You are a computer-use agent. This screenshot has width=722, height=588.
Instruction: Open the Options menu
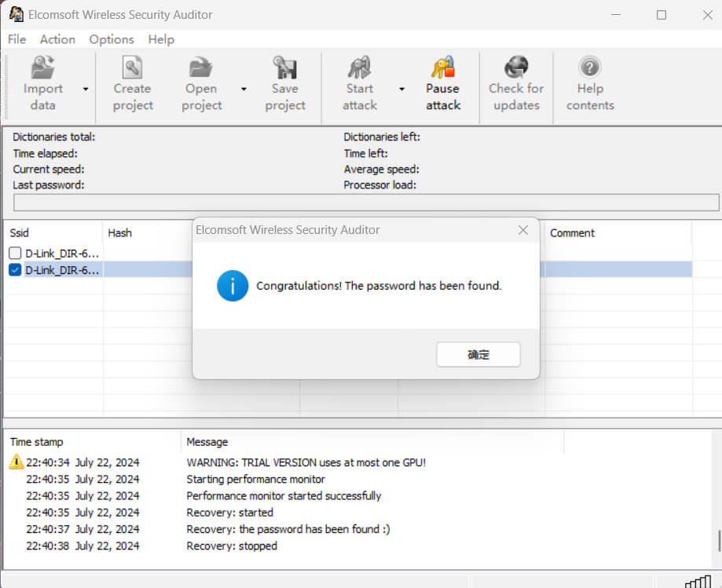click(x=112, y=39)
